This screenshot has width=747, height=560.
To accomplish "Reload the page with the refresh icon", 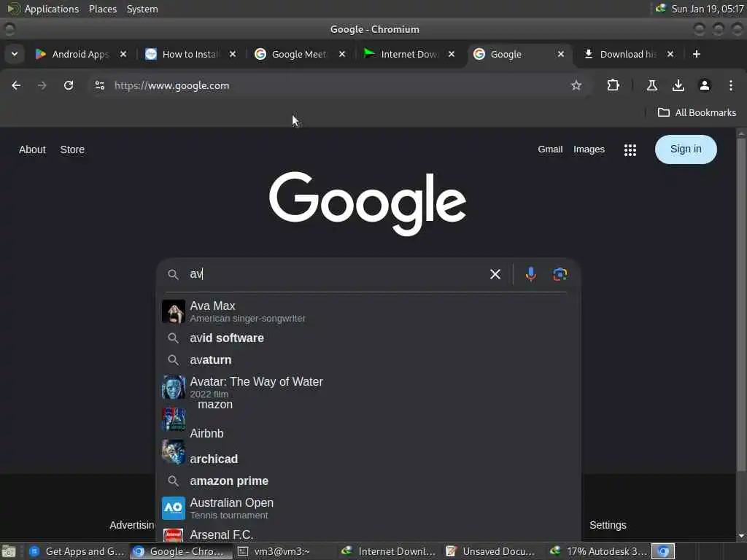I will 69,85.
